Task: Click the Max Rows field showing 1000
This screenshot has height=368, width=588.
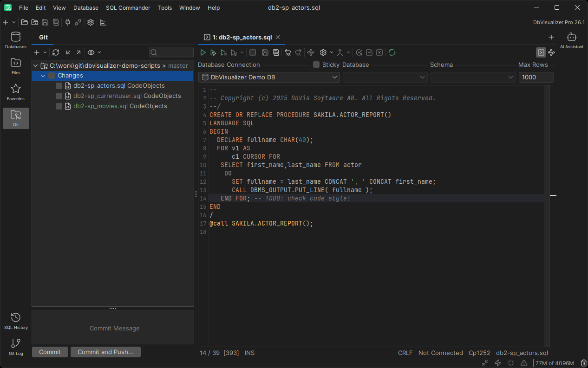Action: tap(536, 77)
